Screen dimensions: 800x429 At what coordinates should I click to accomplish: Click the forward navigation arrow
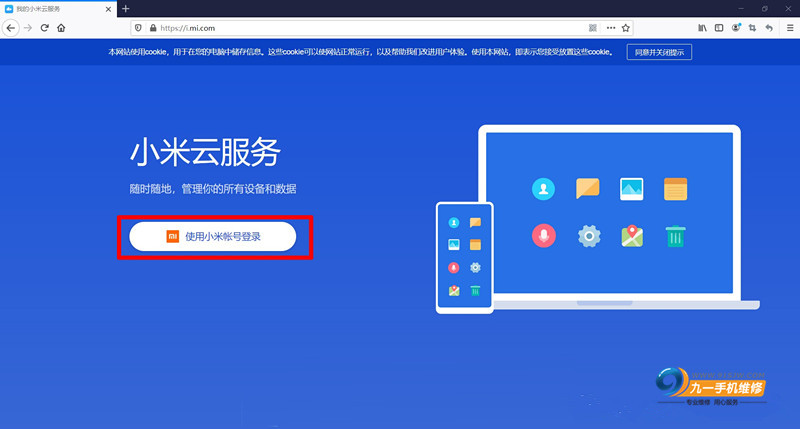[x=28, y=28]
